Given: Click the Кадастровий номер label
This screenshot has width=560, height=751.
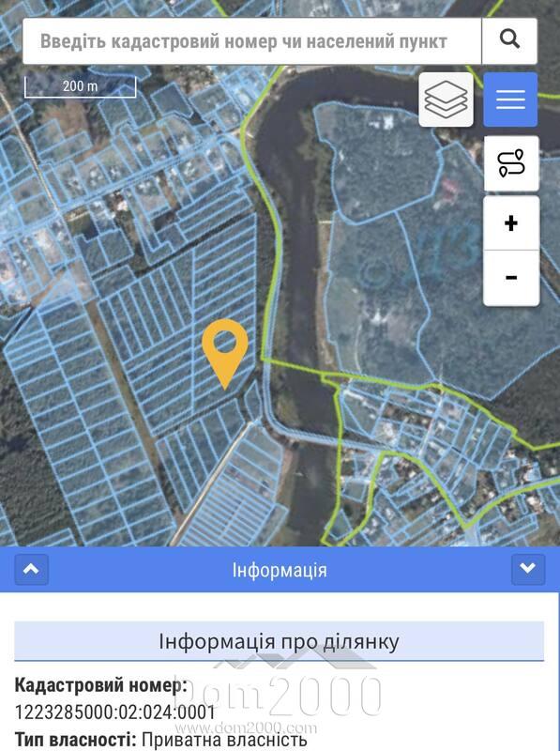Looking at the screenshot, I should (101, 685).
